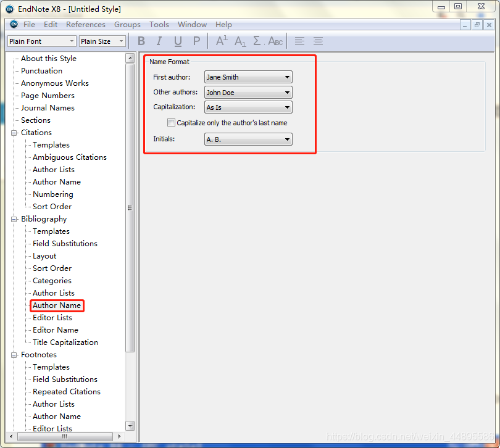The height and width of the screenshot is (448, 500).
Task: Select Punctuation in style tree
Action: click(41, 71)
